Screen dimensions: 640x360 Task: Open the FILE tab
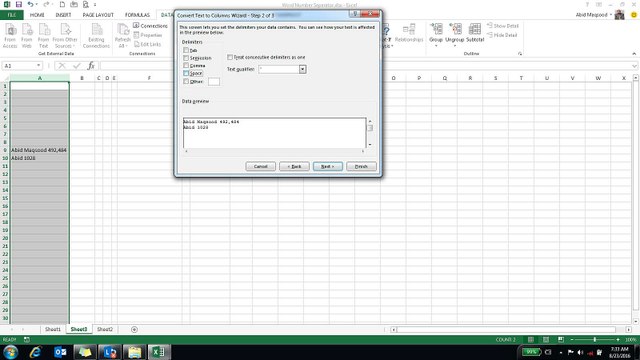pos(12,15)
